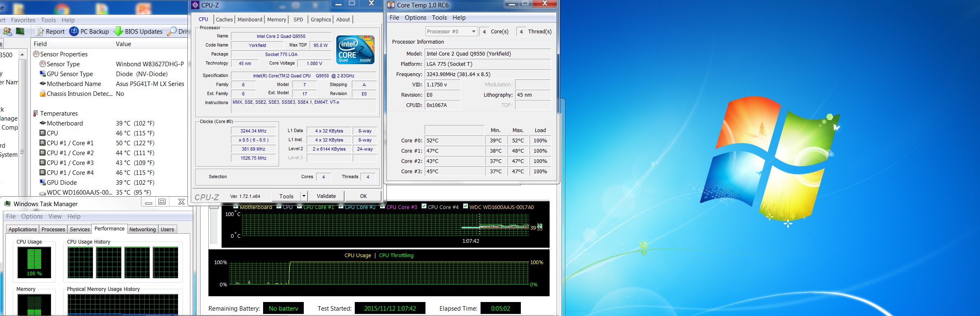Click the OK button in CPU-Z
The height and width of the screenshot is (316, 980).
point(363,196)
